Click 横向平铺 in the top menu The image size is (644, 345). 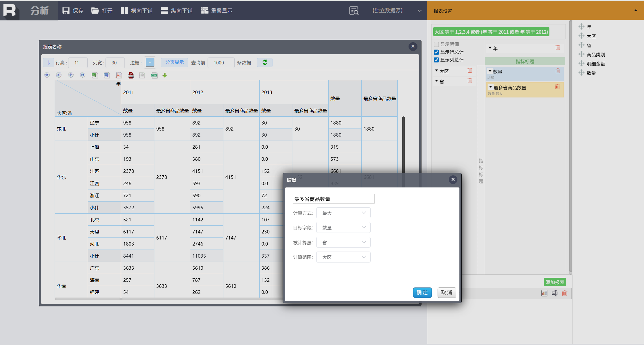pyautogui.click(x=137, y=11)
